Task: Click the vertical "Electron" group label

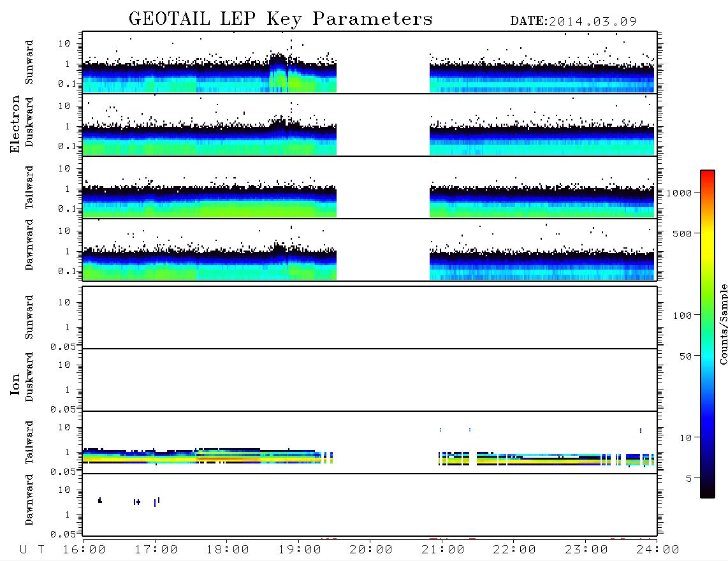Action: [15, 124]
